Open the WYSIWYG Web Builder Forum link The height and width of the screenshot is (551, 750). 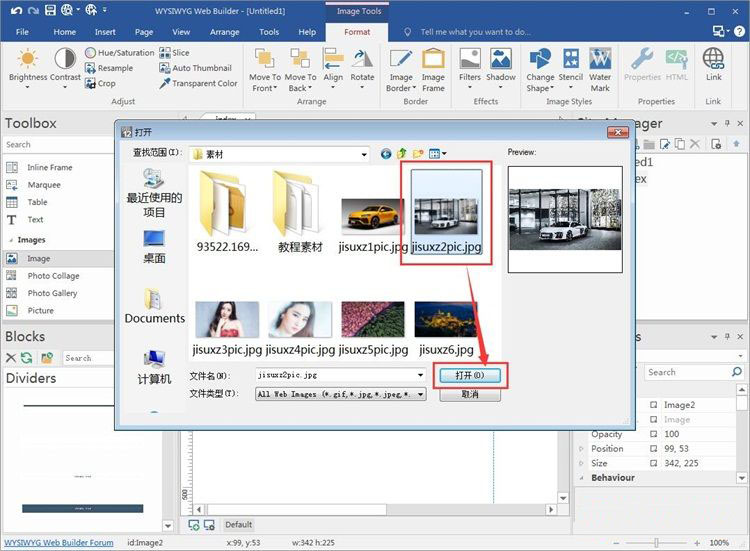point(59,543)
